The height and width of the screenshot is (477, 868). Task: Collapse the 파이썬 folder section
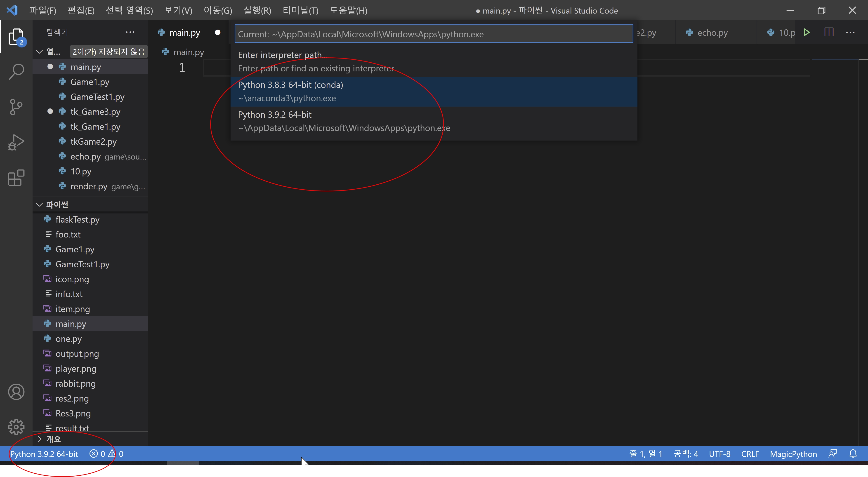click(39, 204)
